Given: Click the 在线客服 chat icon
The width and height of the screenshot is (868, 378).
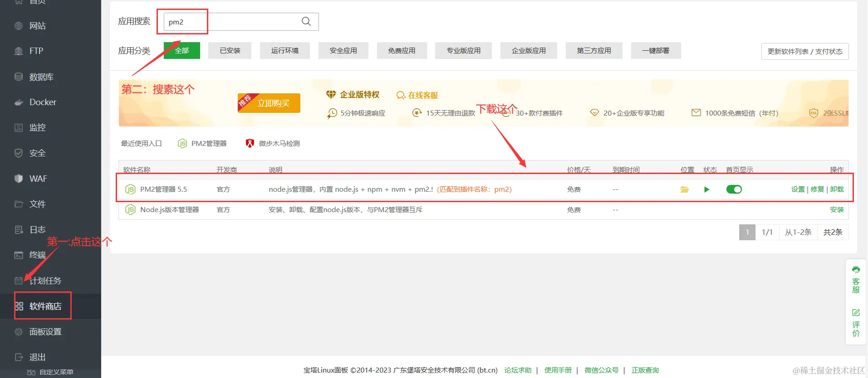Looking at the screenshot, I should [x=401, y=95].
